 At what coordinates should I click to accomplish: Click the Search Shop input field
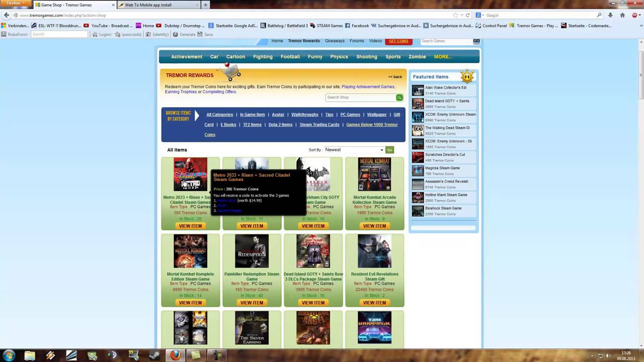point(360,98)
